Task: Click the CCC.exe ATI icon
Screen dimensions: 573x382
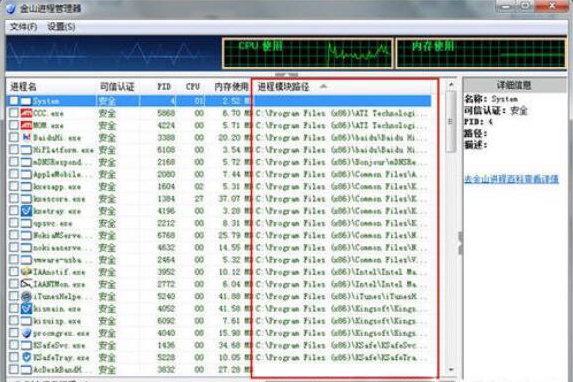Action: [26, 113]
